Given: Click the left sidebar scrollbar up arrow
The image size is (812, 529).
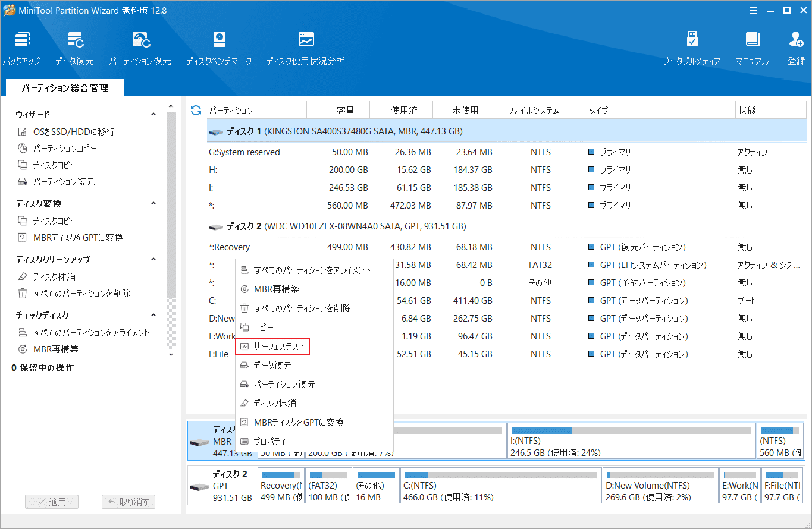Looking at the screenshot, I should pyautogui.click(x=171, y=106).
